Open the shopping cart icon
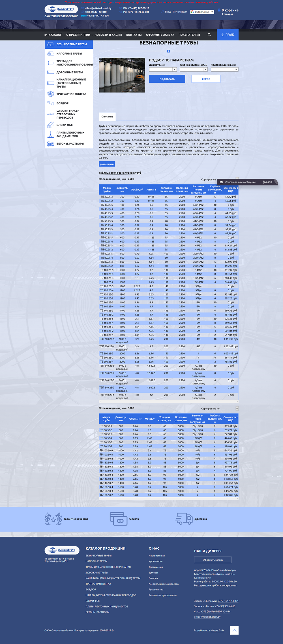Viewport: 283px width, 644px height. click(219, 10)
